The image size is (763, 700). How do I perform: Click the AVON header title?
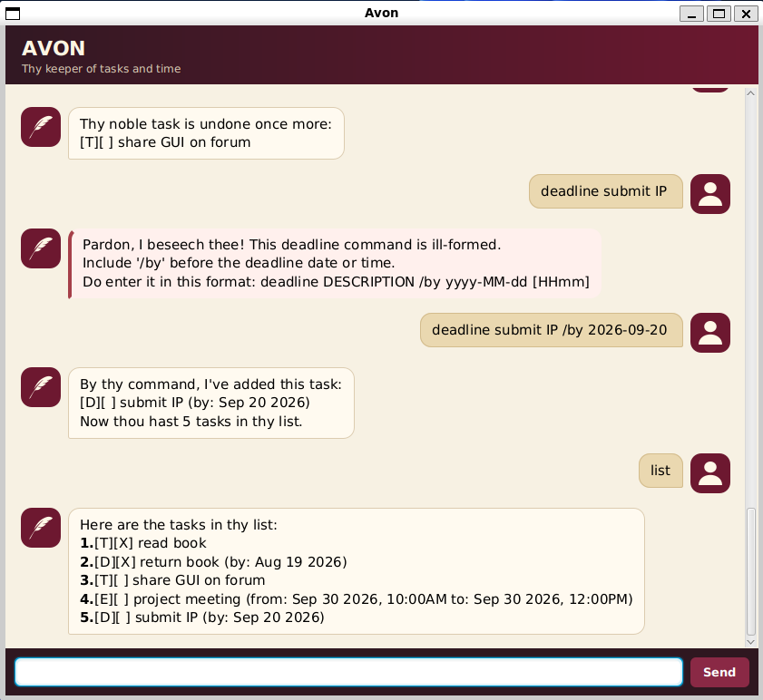coord(54,49)
